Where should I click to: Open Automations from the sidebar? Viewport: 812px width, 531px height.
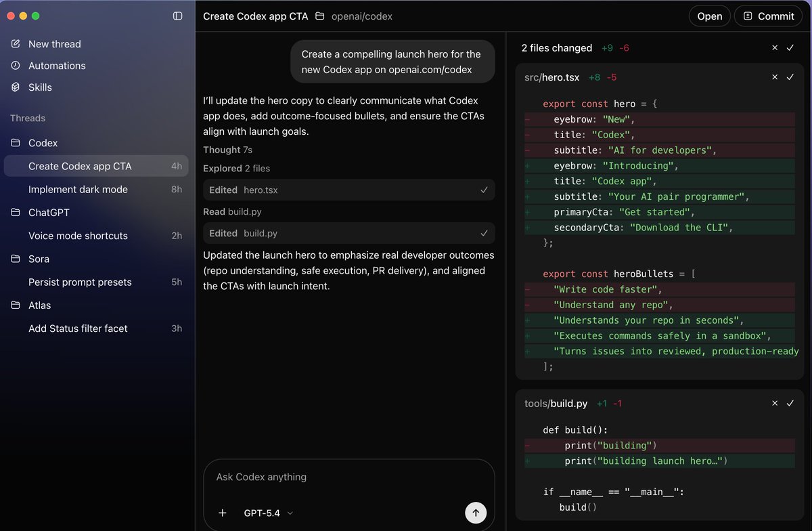coord(57,66)
